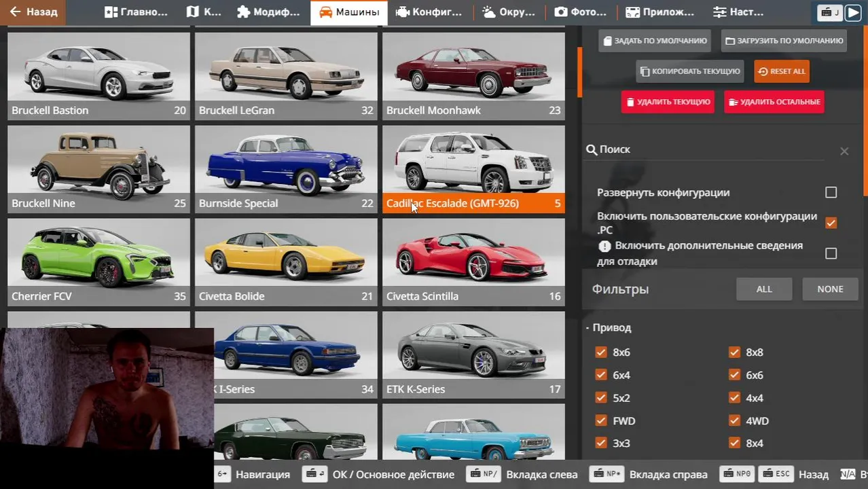868x489 pixels.
Task: Click the orange vehicle list scrollbar
Action: point(579,72)
